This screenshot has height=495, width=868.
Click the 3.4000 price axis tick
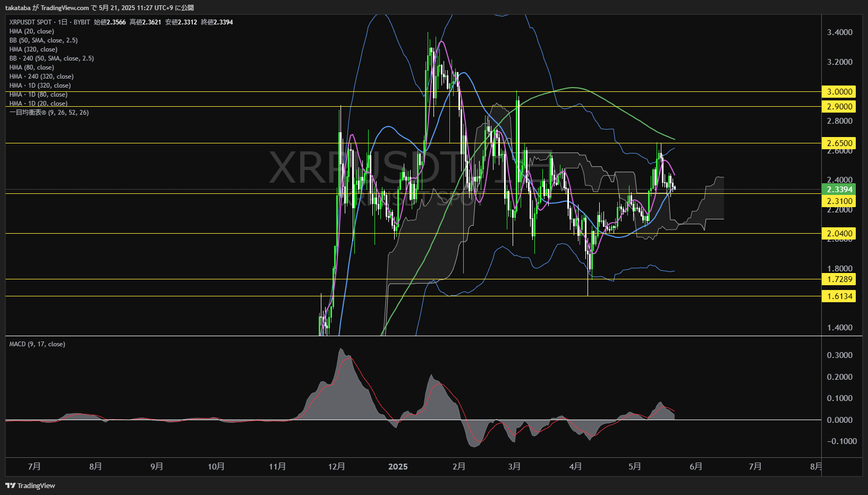click(x=840, y=32)
